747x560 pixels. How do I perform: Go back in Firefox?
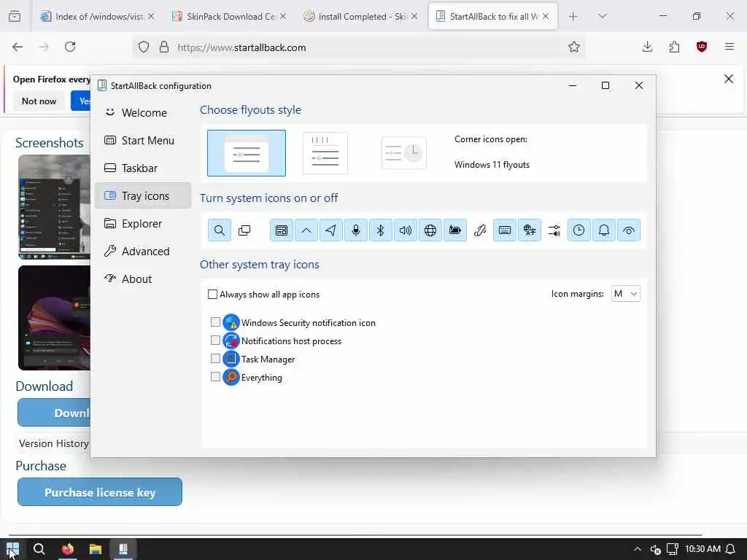click(x=18, y=47)
